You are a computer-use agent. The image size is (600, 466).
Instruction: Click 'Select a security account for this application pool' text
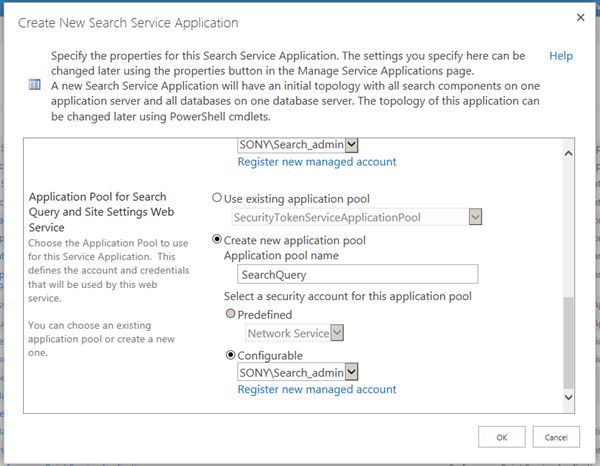347,296
